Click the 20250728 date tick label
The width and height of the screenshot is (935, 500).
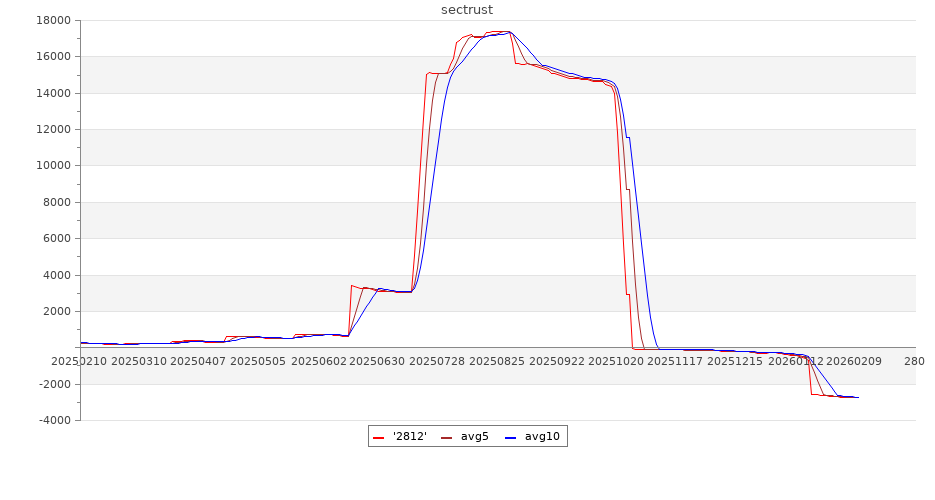coord(437,361)
